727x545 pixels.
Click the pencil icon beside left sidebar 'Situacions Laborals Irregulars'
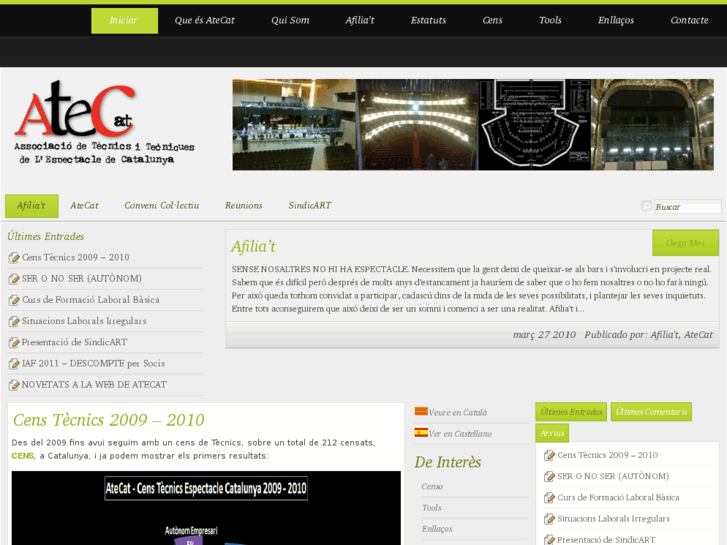[x=14, y=321]
